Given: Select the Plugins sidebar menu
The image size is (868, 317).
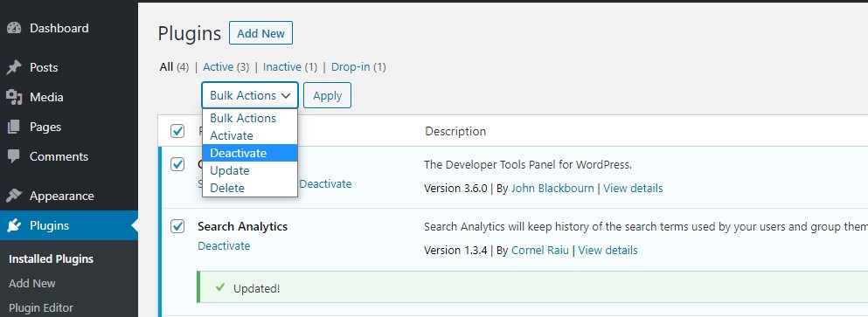Looking at the screenshot, I should [x=69, y=225].
